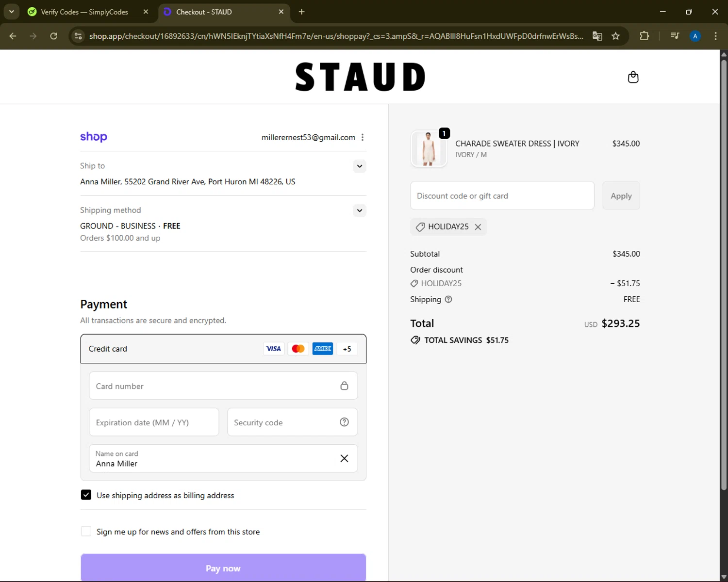Click the discount amount – $51.75

pyautogui.click(x=625, y=283)
